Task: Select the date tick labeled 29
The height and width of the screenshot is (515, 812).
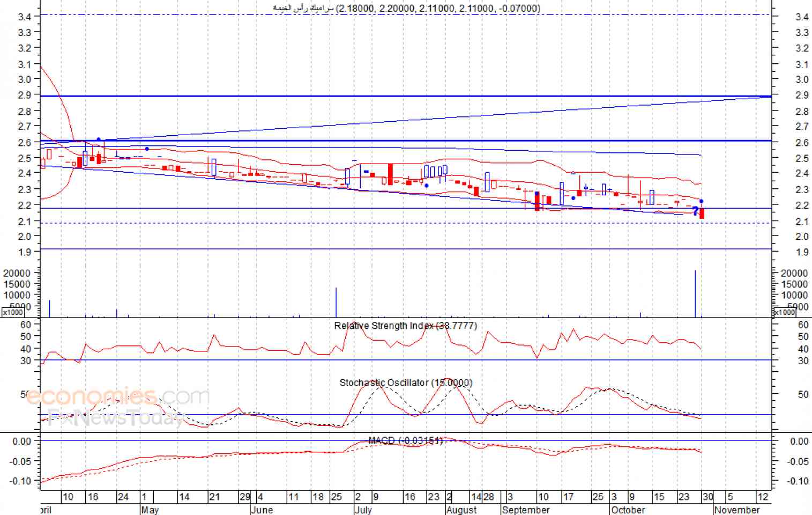Action: (245, 497)
